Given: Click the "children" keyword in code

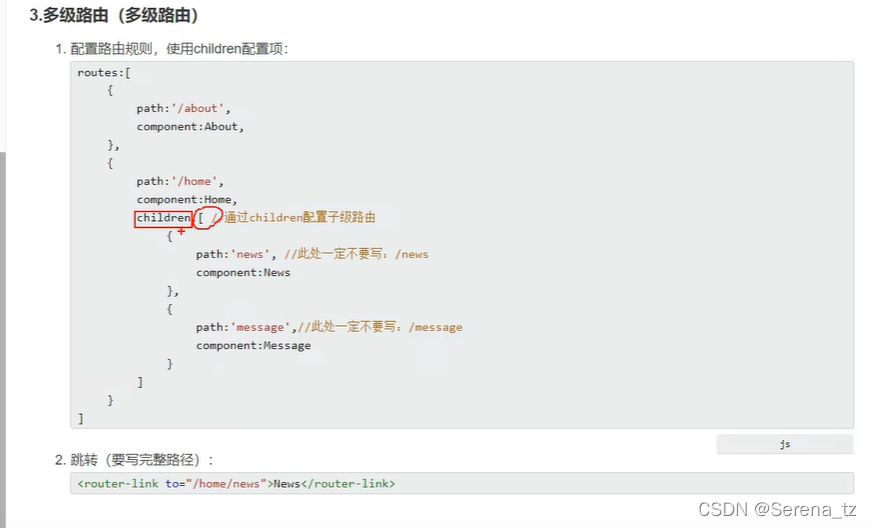Looking at the screenshot, I should click(x=164, y=218).
